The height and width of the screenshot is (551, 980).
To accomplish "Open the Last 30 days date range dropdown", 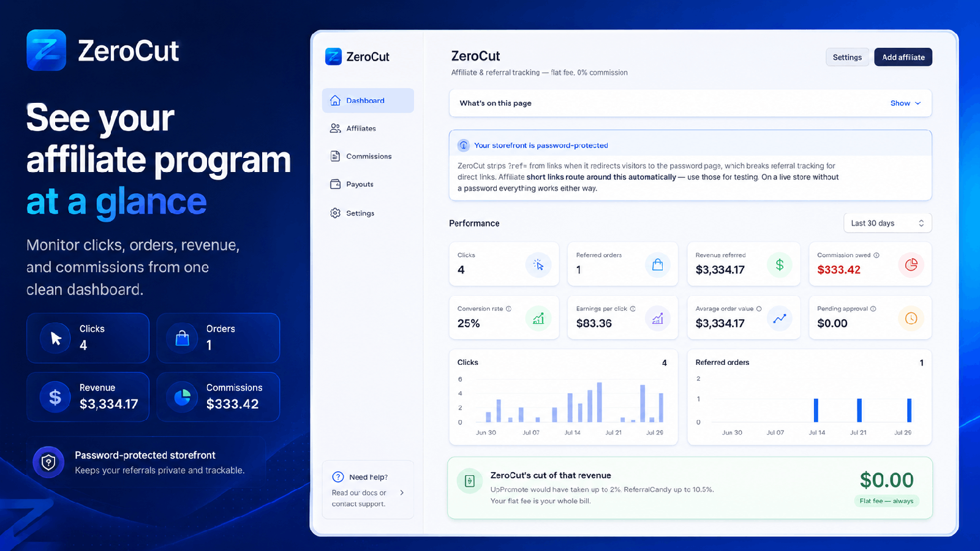I will coord(888,223).
